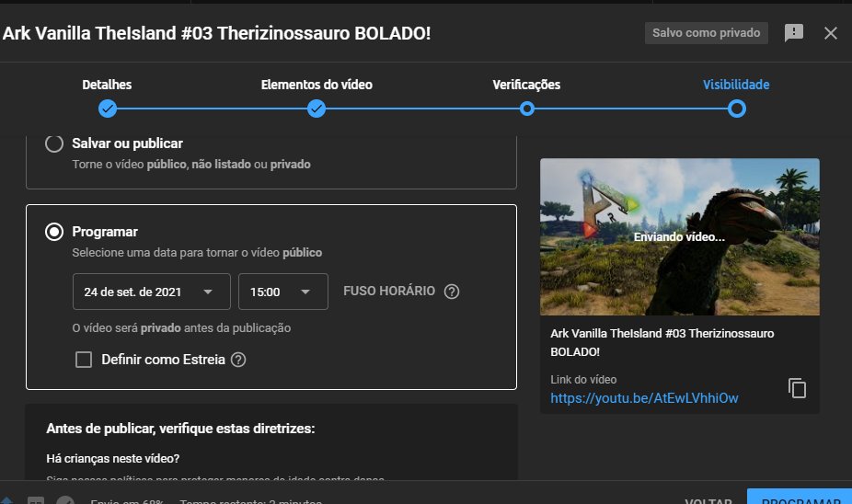Click the 'Há crianças neste vídeo?' text
The width and height of the screenshot is (852, 504).
(x=113, y=458)
